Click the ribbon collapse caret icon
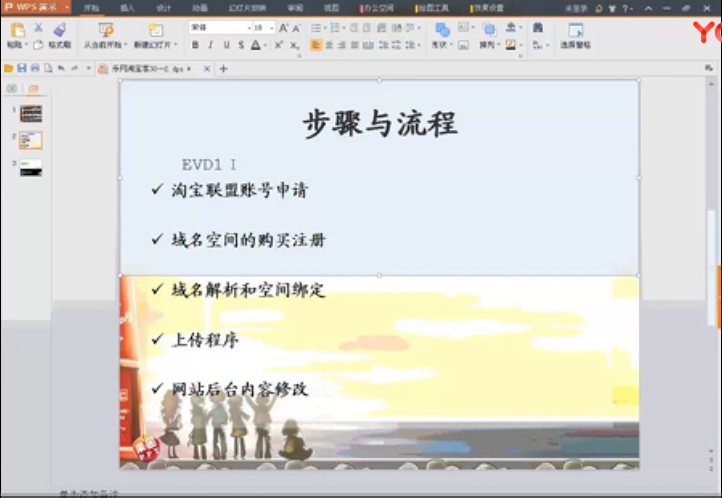 coord(648,8)
